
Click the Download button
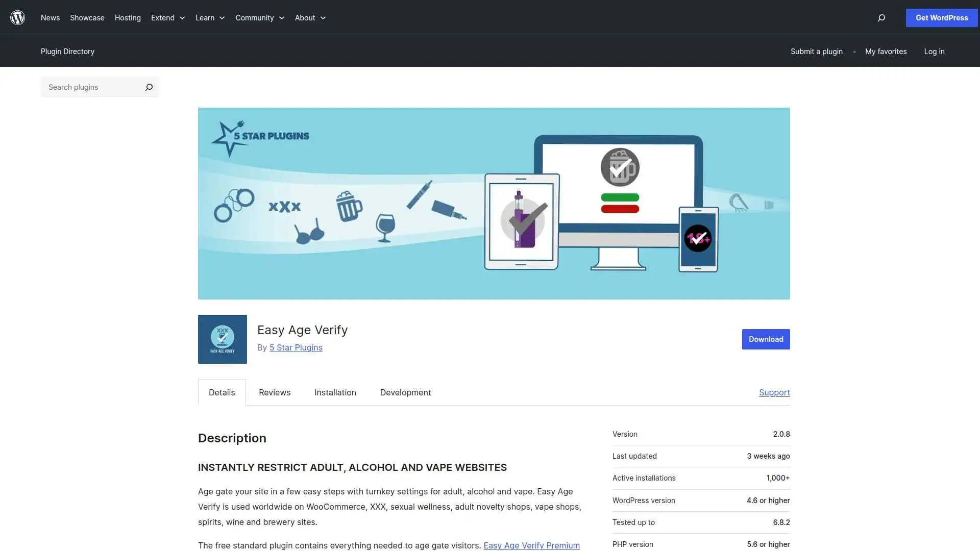point(766,339)
